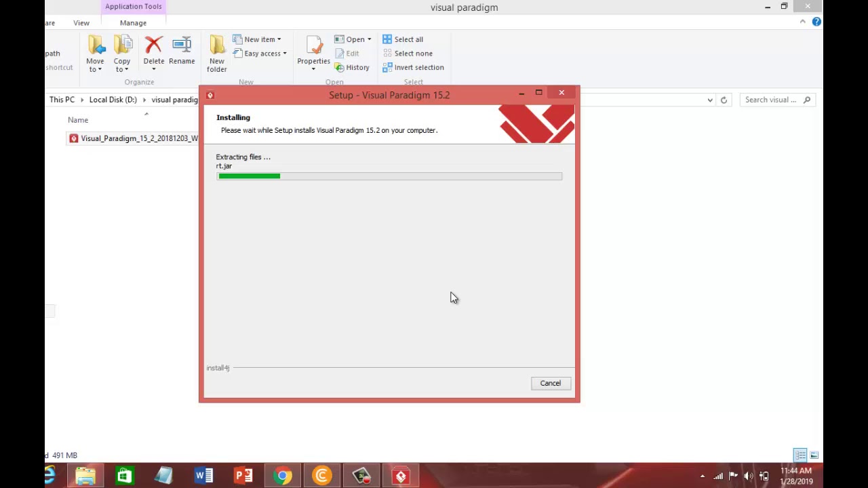This screenshot has width=868, height=488.
Task: Click the Search visual paradigm field
Action: pyautogui.click(x=777, y=100)
